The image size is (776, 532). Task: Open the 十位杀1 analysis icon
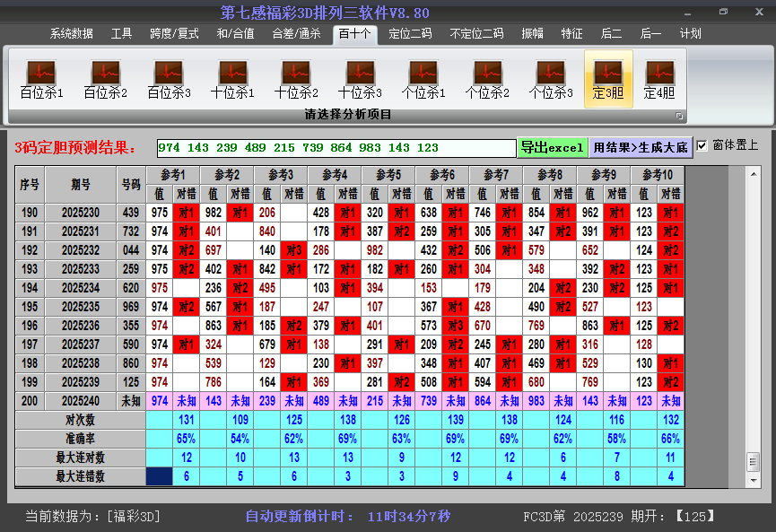[x=232, y=79]
